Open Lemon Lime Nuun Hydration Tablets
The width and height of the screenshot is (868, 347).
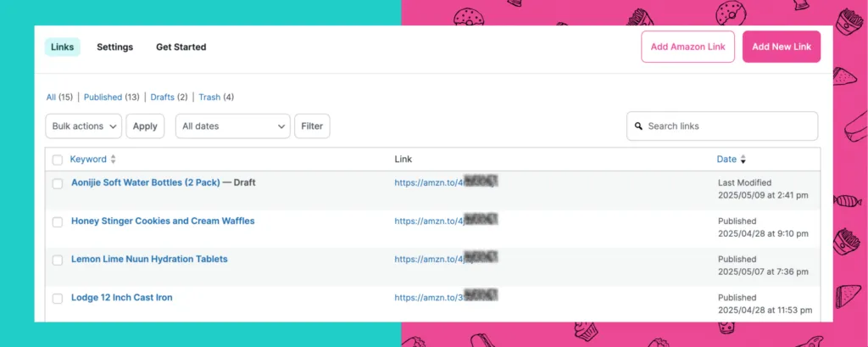click(x=149, y=259)
